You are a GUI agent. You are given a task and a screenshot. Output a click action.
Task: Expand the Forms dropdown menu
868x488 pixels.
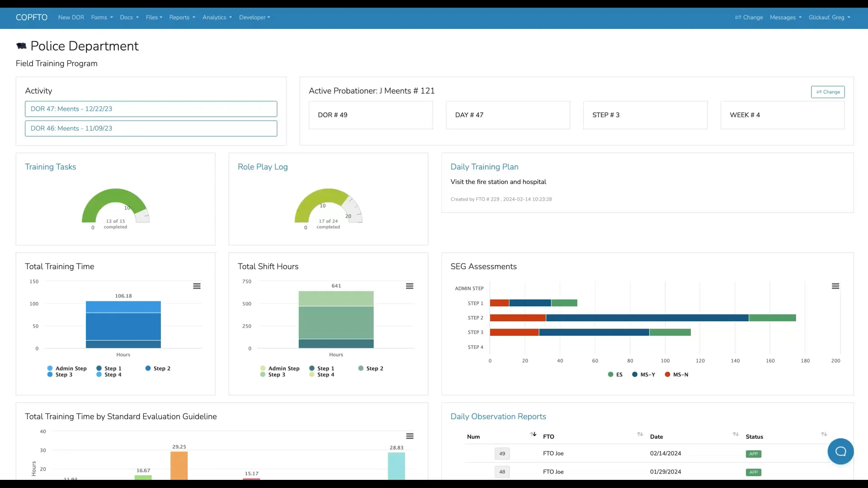click(102, 18)
